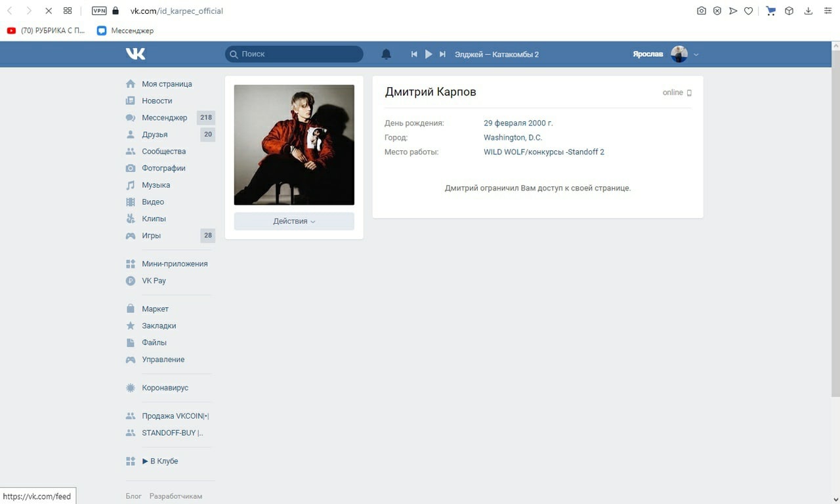Click the heart bookmark icon in browser toolbar
Image resolution: width=840 pixels, height=504 pixels.
748,10
